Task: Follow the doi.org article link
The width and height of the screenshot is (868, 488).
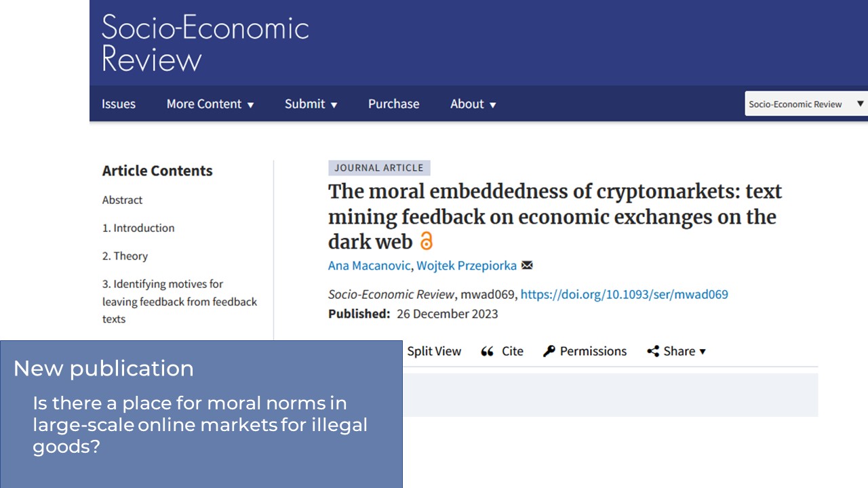Action: (x=624, y=294)
